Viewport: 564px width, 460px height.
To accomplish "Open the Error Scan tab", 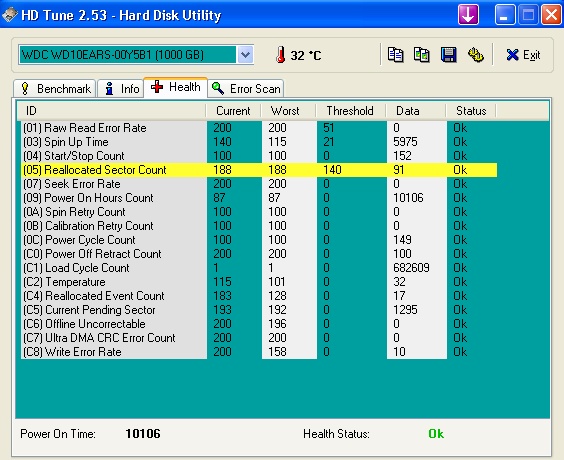I will (246, 88).
